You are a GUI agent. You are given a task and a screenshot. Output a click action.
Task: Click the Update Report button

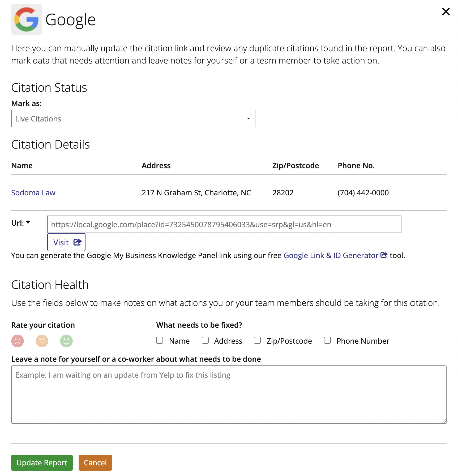(x=42, y=463)
